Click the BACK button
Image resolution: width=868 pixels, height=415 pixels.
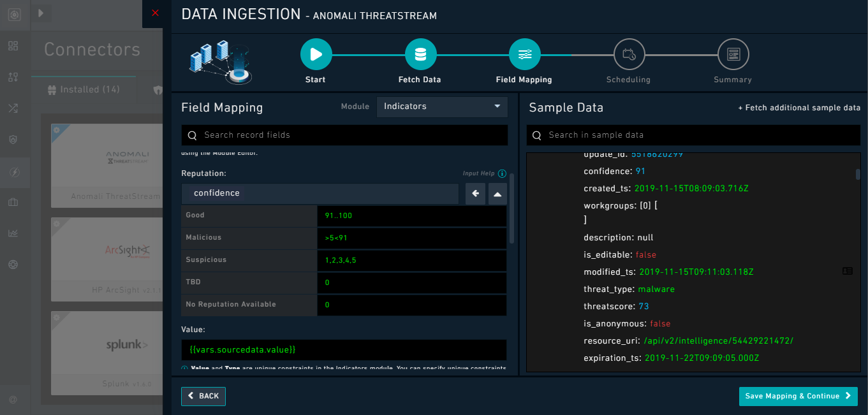pyautogui.click(x=203, y=396)
